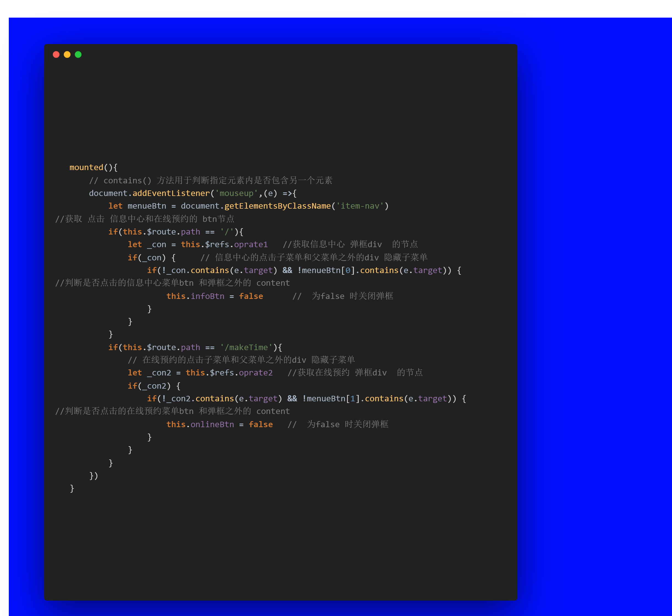Screen dimensions: 672x616
Task: Click the 'mouseup' string literal
Action: coord(236,193)
